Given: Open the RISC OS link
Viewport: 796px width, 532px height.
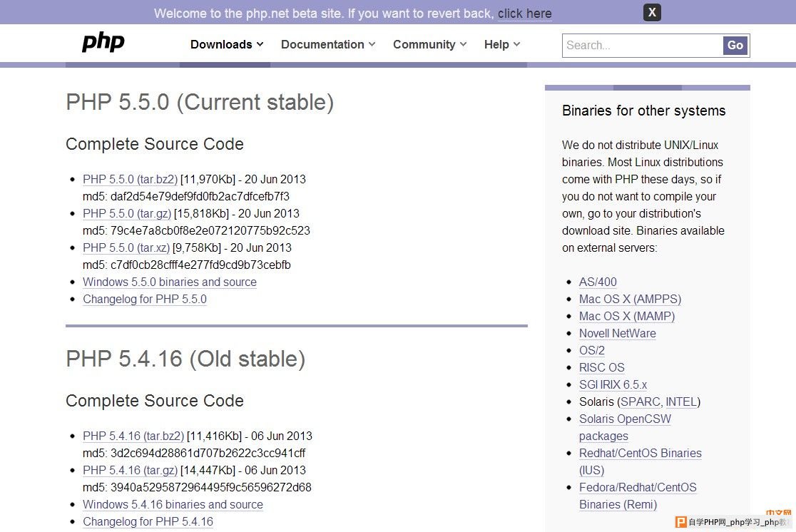Looking at the screenshot, I should 601,367.
